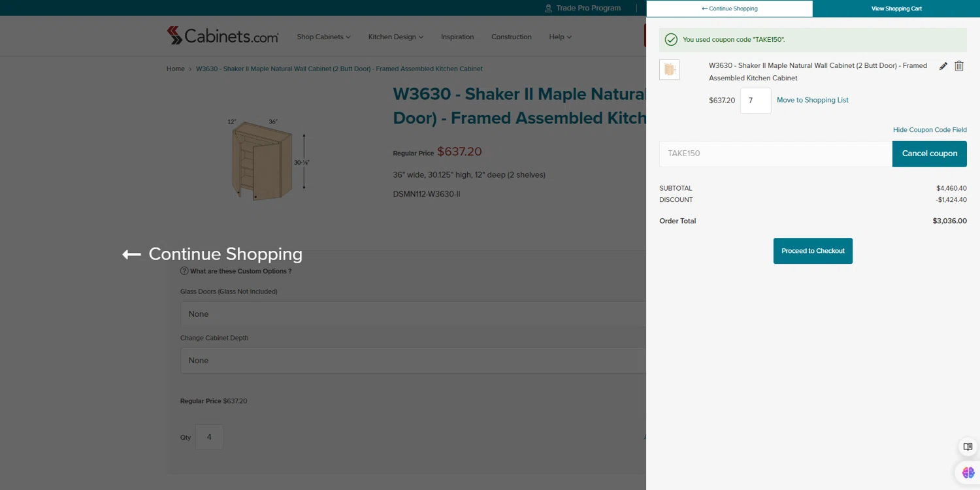Switch to View Shopping Cart tab
The height and width of the screenshot is (490, 980).
[x=896, y=8]
